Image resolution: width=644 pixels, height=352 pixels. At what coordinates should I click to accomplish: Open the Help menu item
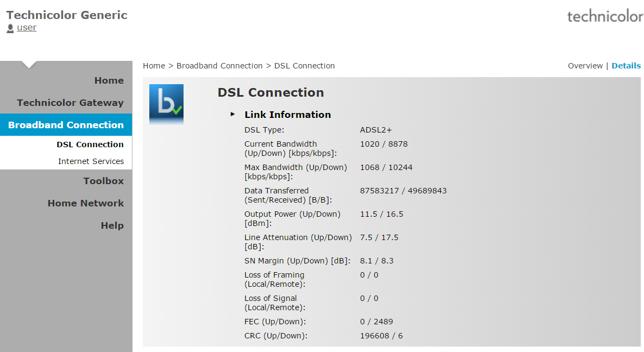(112, 225)
